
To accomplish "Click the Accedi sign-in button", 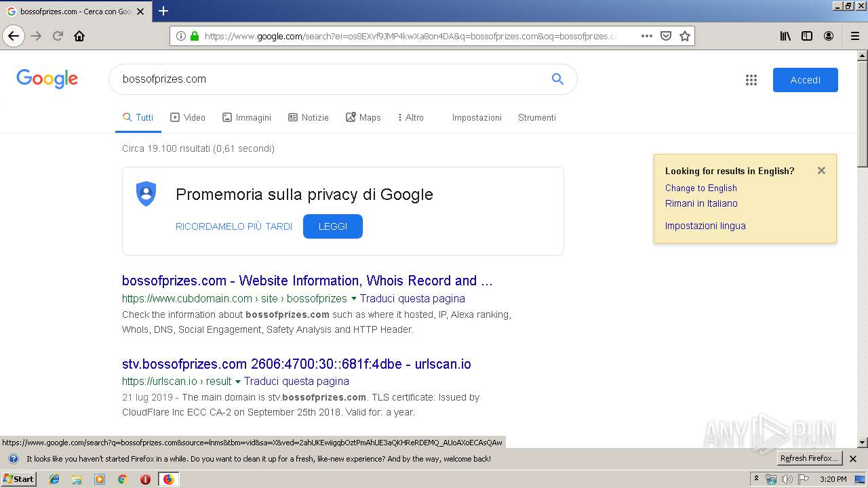I will pyautogui.click(x=806, y=80).
